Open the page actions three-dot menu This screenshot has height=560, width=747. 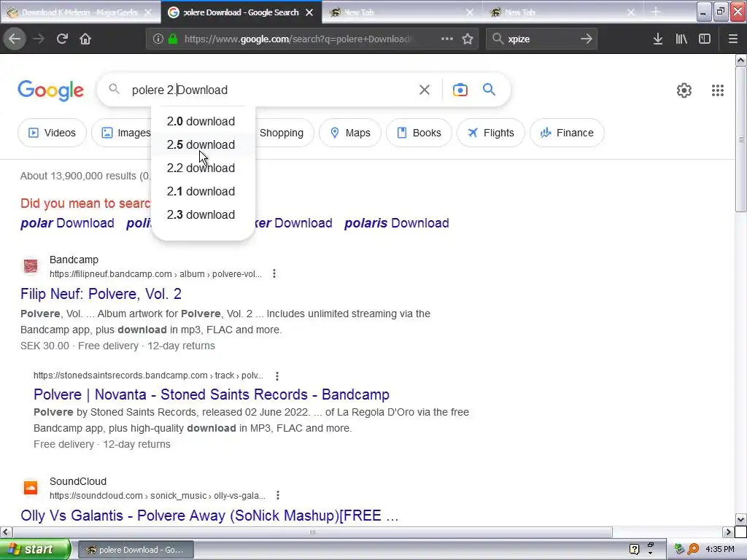coord(447,39)
